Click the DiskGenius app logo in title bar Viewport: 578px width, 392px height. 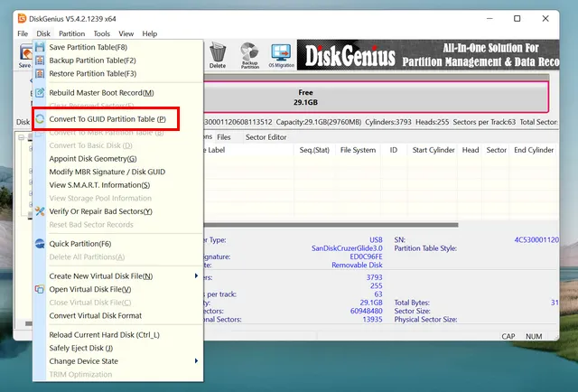tap(22, 18)
